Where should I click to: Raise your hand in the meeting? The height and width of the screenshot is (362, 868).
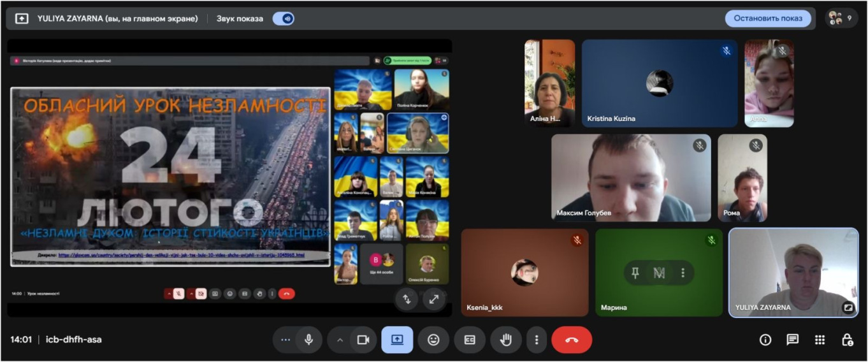pos(506,340)
